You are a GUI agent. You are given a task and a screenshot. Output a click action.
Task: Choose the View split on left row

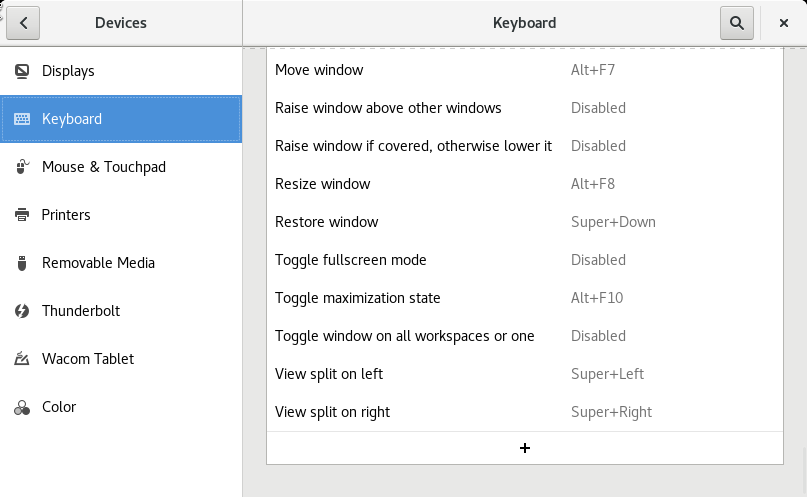tap(524, 374)
